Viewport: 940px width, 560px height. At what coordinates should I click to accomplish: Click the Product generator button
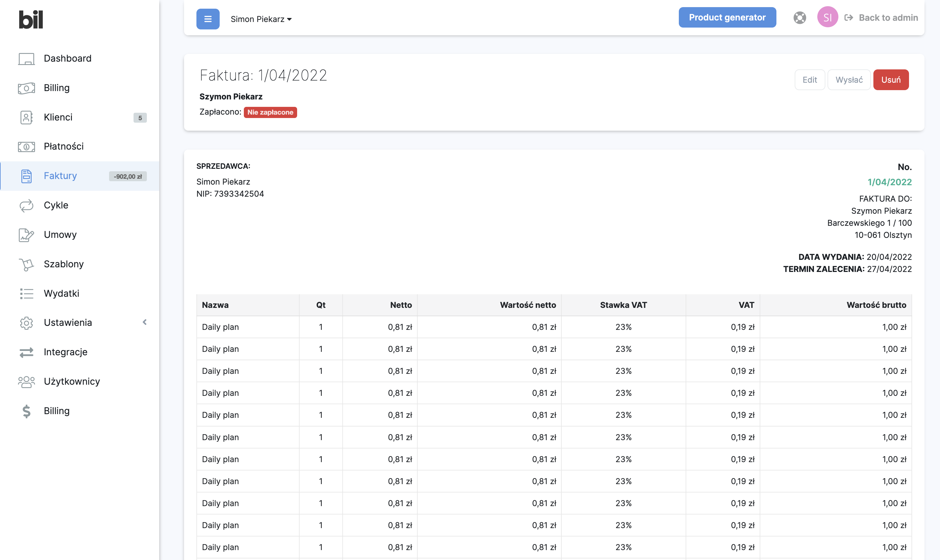pyautogui.click(x=727, y=17)
